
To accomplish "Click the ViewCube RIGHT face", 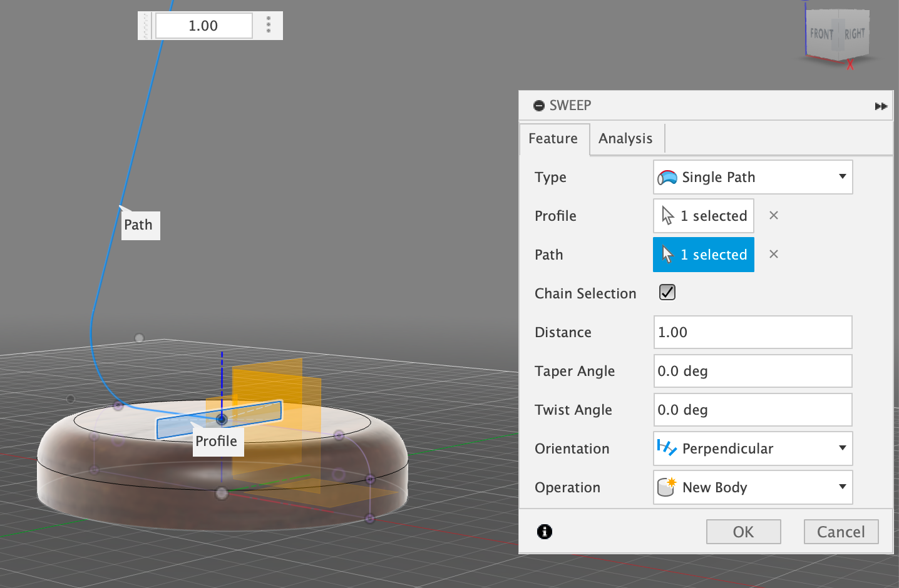I will point(854,34).
